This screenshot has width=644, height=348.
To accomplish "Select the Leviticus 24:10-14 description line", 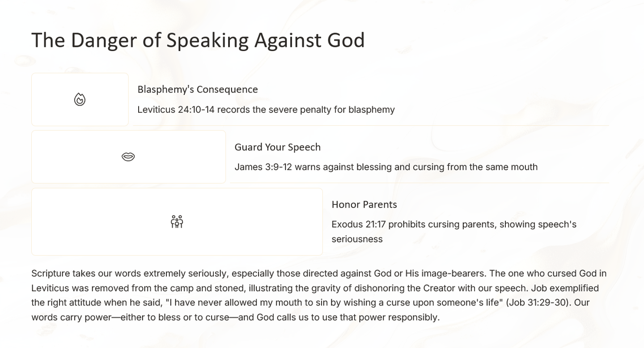I will (266, 110).
